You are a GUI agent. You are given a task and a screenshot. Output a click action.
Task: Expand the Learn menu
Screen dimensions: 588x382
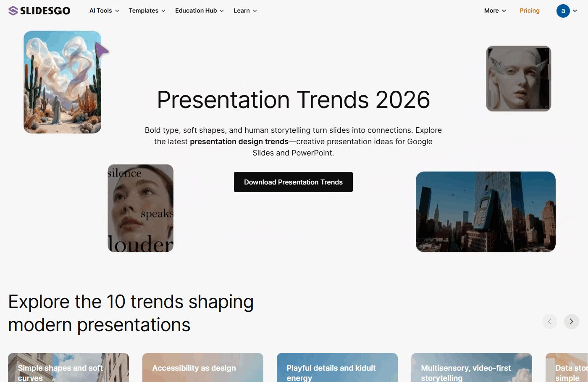[x=245, y=11]
